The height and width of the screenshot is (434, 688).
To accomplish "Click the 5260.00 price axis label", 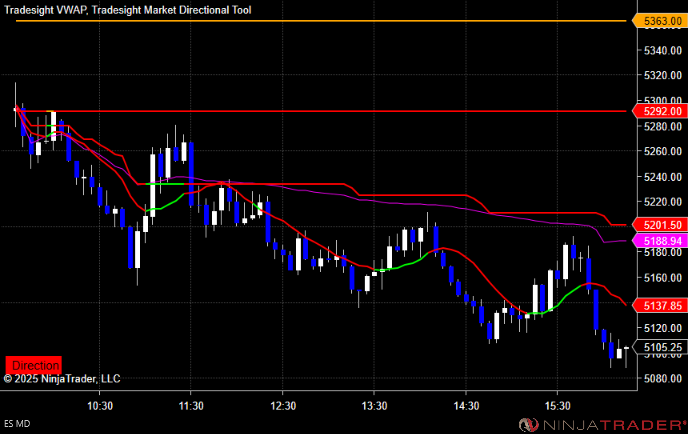I will pyautogui.click(x=663, y=151).
